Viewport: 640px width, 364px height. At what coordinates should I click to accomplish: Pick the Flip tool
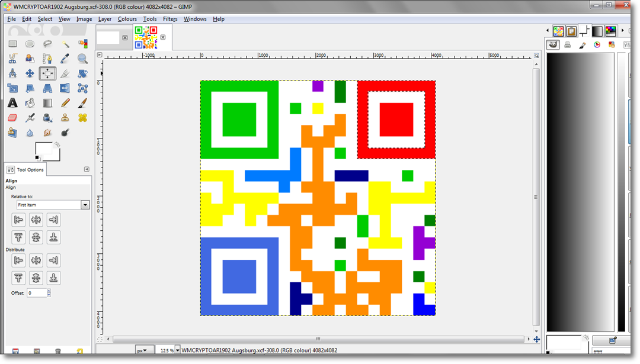[x=65, y=88]
